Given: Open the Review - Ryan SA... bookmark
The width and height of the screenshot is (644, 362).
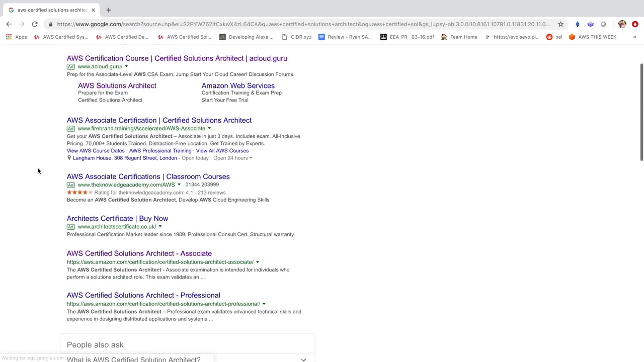Looking at the screenshot, I should click(x=345, y=37).
